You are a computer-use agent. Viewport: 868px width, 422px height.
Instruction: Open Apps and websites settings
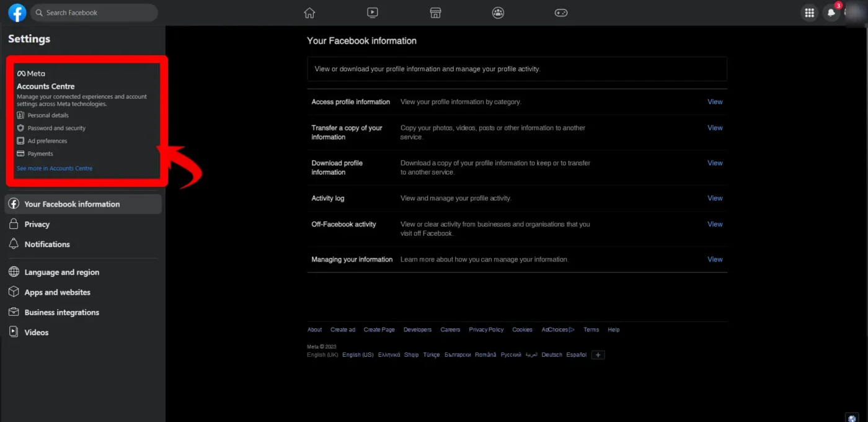point(57,292)
